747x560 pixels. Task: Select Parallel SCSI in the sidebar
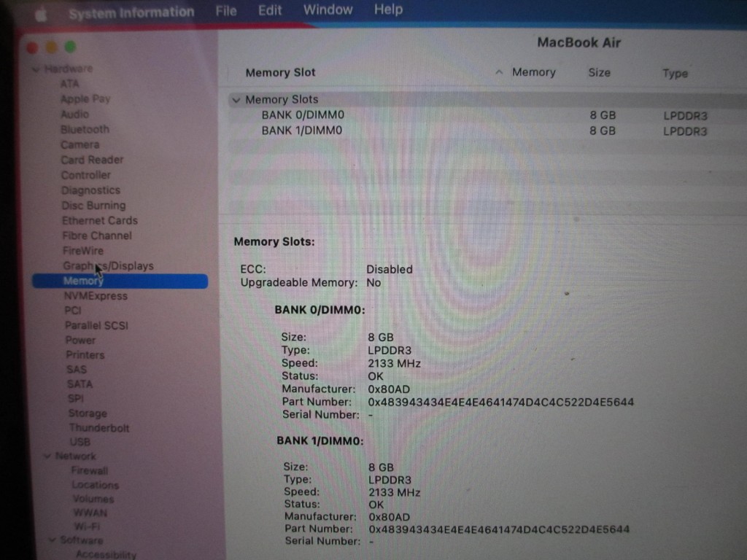[x=96, y=326]
